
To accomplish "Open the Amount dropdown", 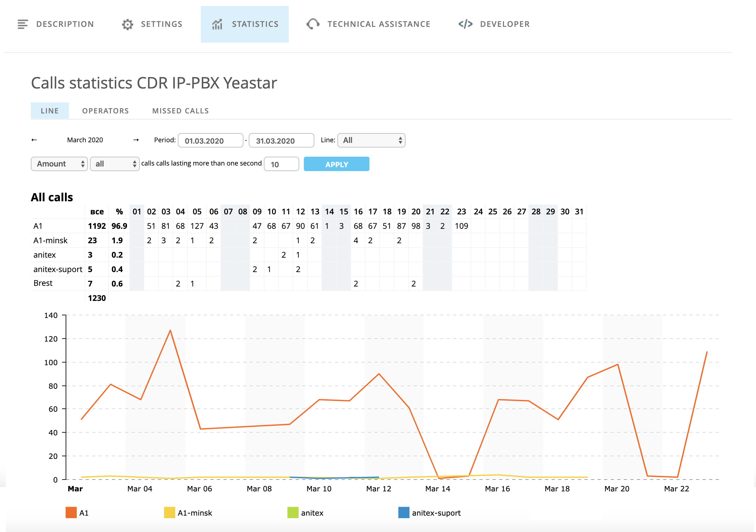I will (x=59, y=164).
